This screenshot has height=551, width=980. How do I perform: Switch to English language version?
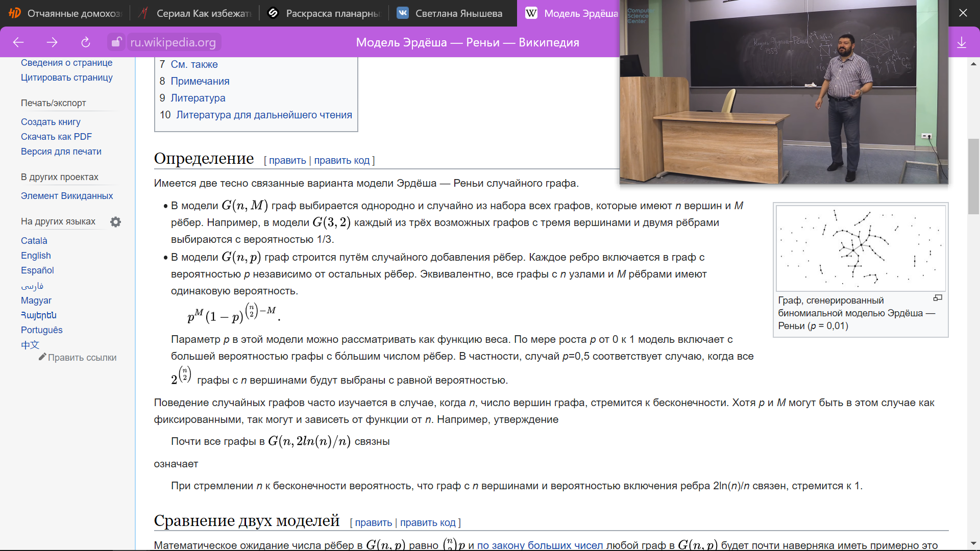point(36,256)
